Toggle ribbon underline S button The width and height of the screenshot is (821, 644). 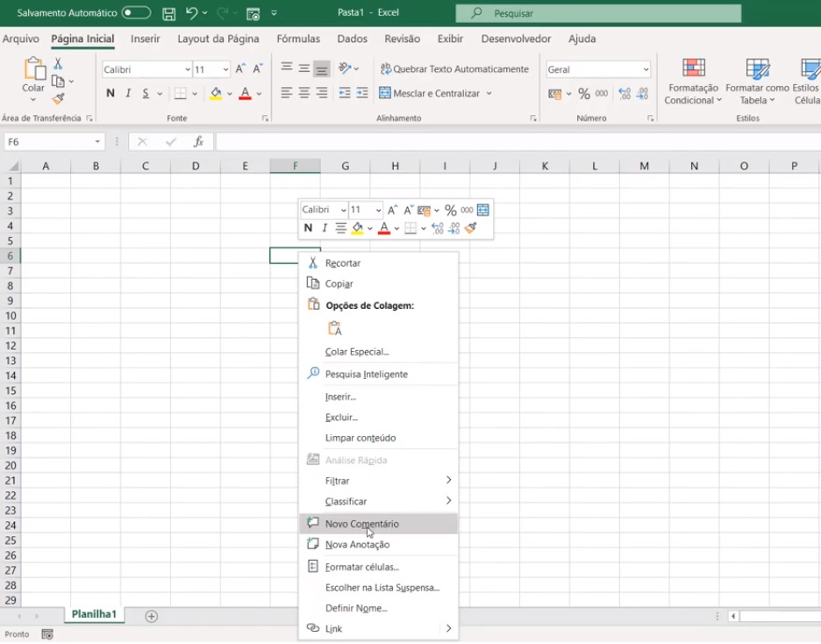(x=146, y=93)
